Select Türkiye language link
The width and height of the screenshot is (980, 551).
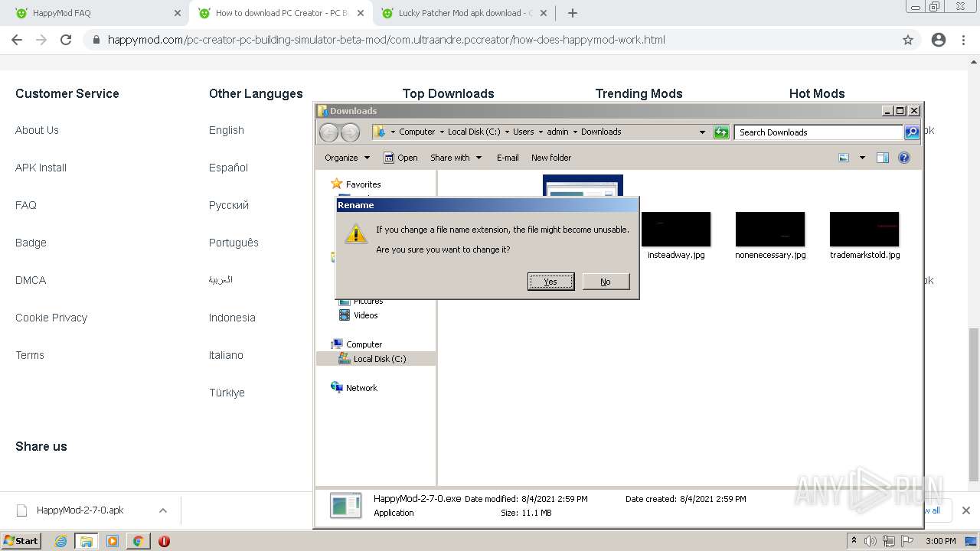[x=227, y=393]
